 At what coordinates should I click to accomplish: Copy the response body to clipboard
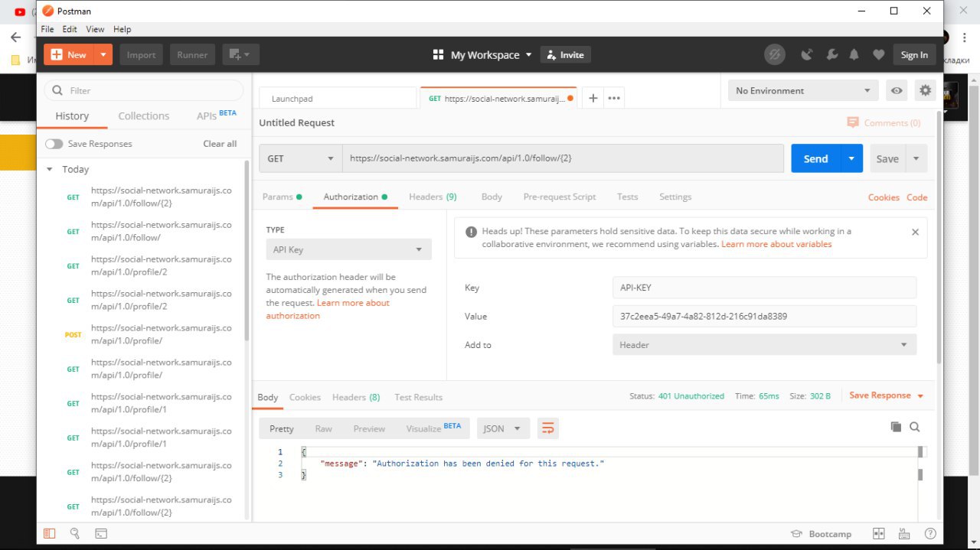[896, 427]
